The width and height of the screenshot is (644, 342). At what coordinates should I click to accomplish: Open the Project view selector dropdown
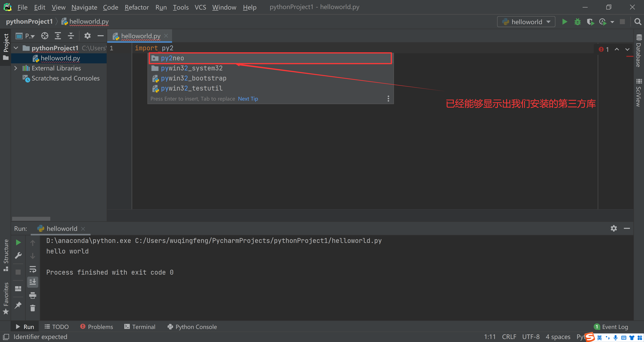click(x=25, y=36)
